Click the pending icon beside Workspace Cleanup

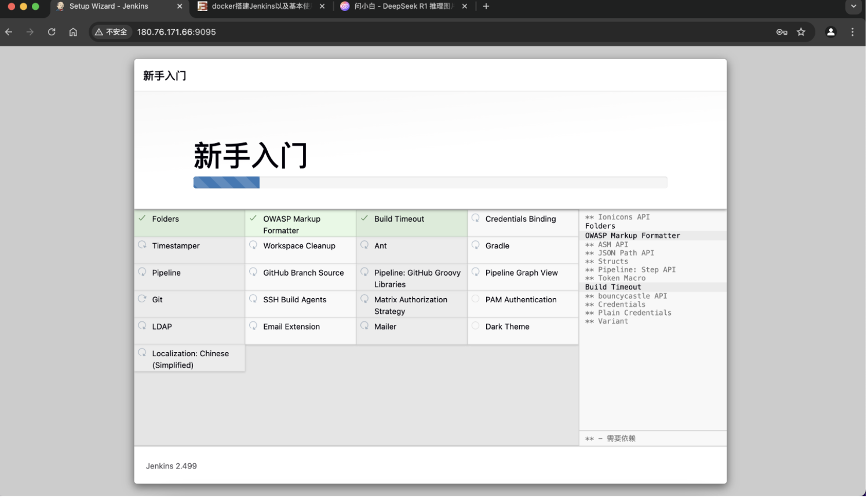click(x=254, y=246)
